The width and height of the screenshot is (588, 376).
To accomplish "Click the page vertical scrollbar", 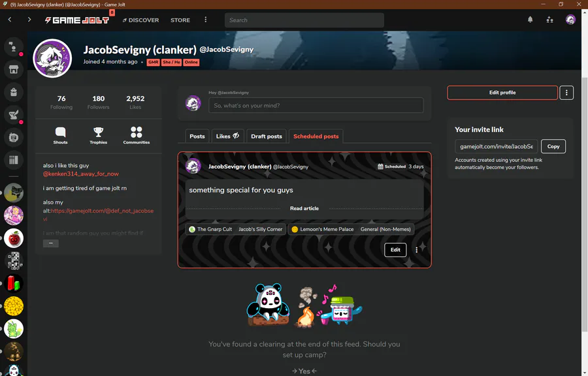I will coord(585,204).
